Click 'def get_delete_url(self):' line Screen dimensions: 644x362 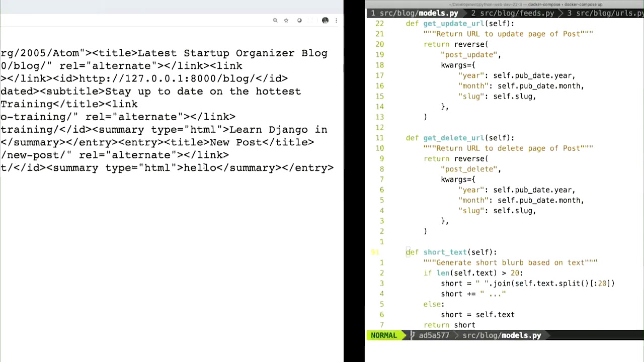click(460, 138)
